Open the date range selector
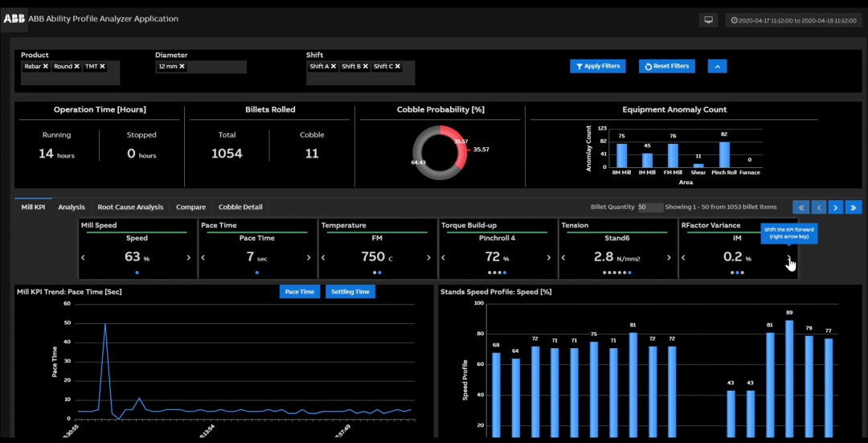Screen dimensions: 868x443 [x=794, y=20]
